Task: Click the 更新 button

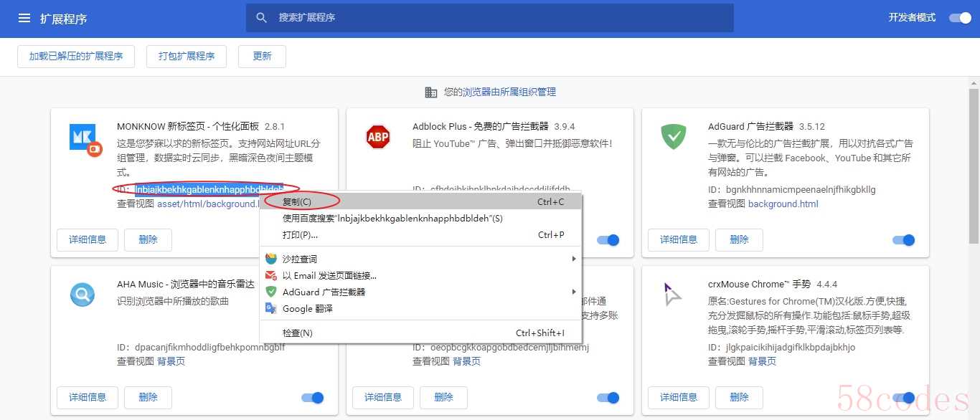Action: pos(262,56)
